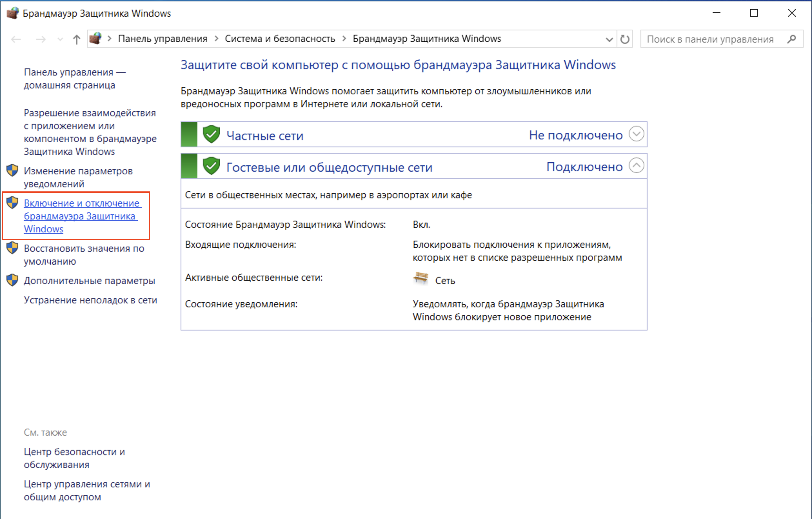Select Панель управления breadcrumb
This screenshot has height=519, width=812.
163,38
